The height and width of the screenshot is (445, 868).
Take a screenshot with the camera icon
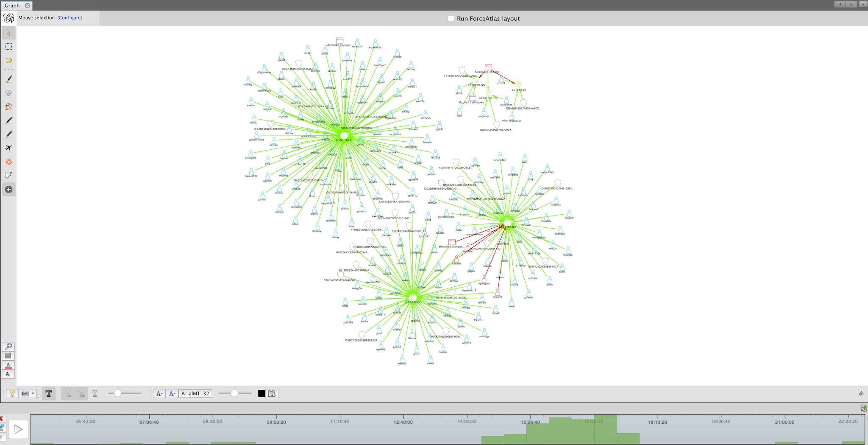tap(25, 394)
